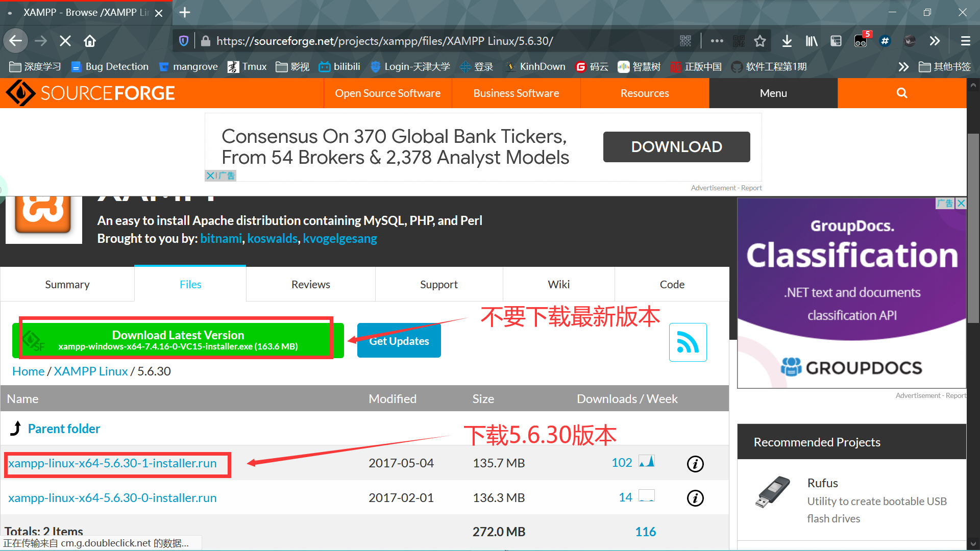The image size is (980, 551).
Task: Click the QR code icon in the address bar
Action: [685, 41]
